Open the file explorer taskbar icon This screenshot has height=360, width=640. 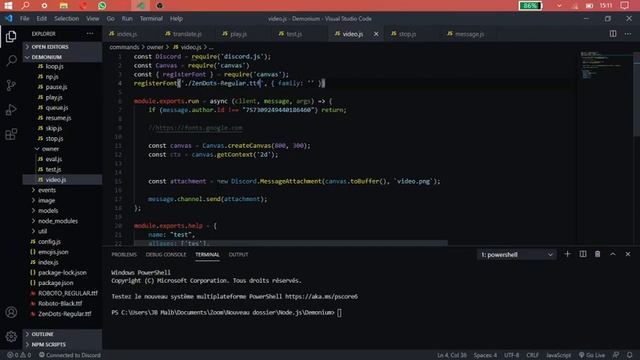pos(63,6)
